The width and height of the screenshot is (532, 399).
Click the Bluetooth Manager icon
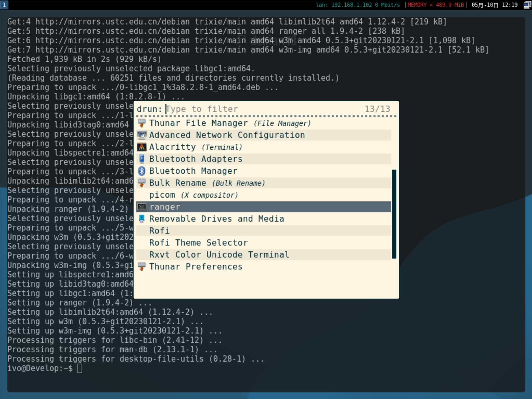point(142,171)
